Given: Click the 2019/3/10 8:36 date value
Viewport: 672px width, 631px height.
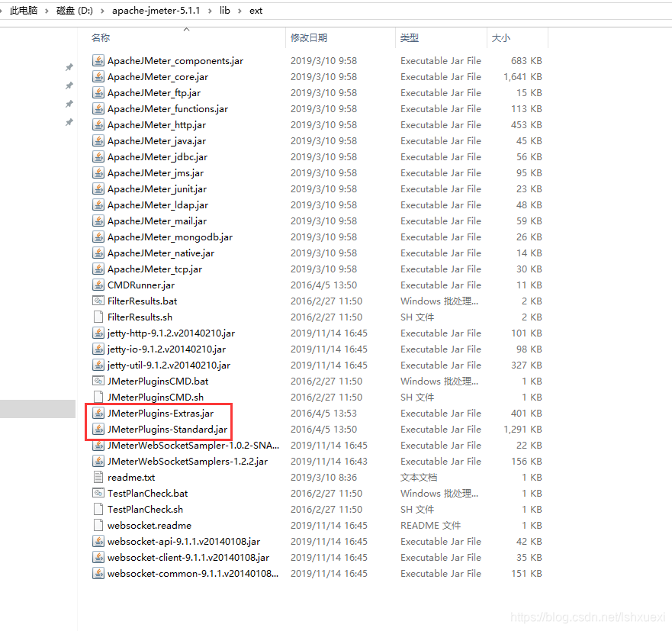Looking at the screenshot, I should (323, 477).
